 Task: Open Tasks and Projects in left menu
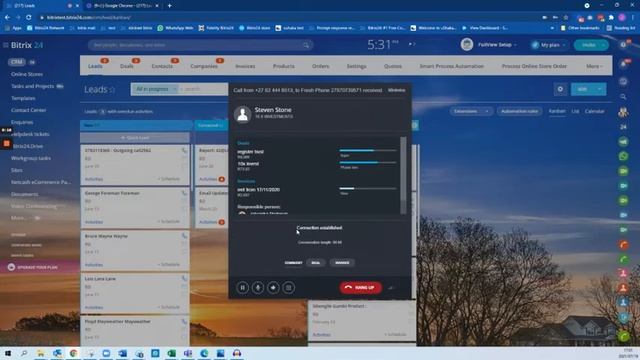point(33,86)
